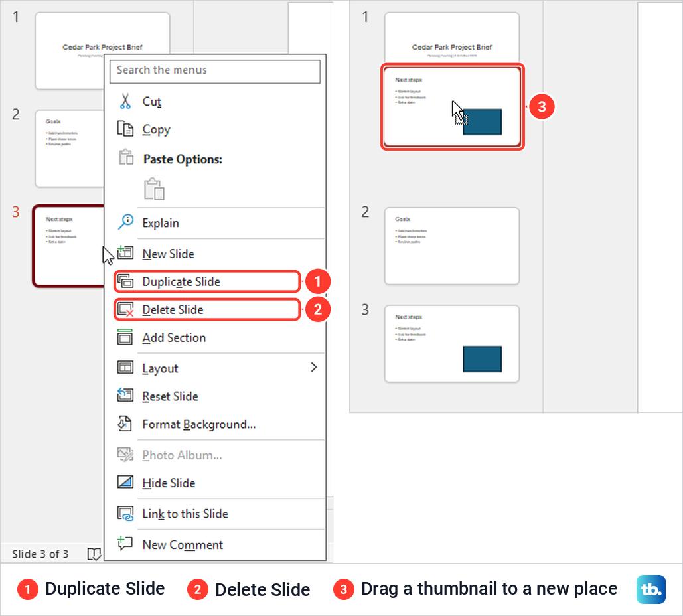Click the Delete Slide icon with red X
This screenshot has width=683, height=616.
125,309
